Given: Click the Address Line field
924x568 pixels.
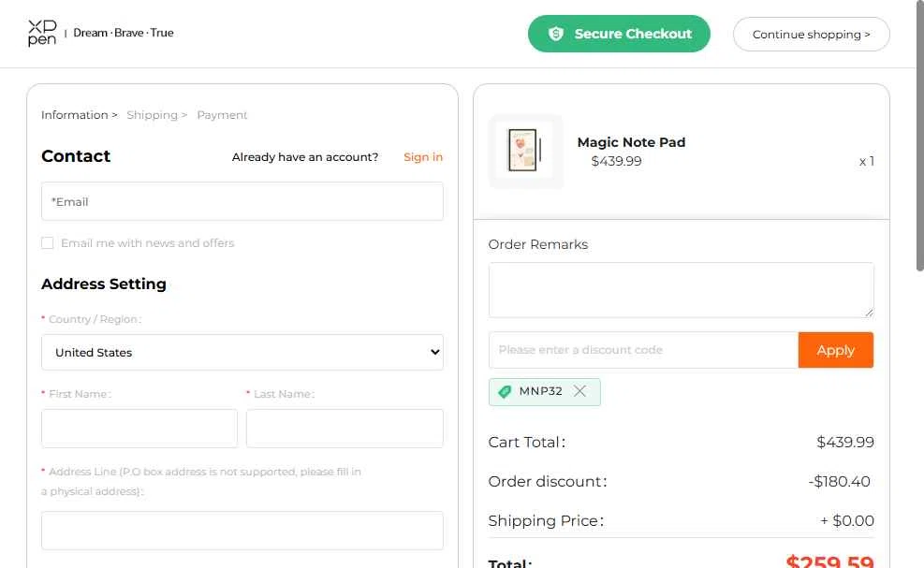Looking at the screenshot, I should click(x=242, y=531).
